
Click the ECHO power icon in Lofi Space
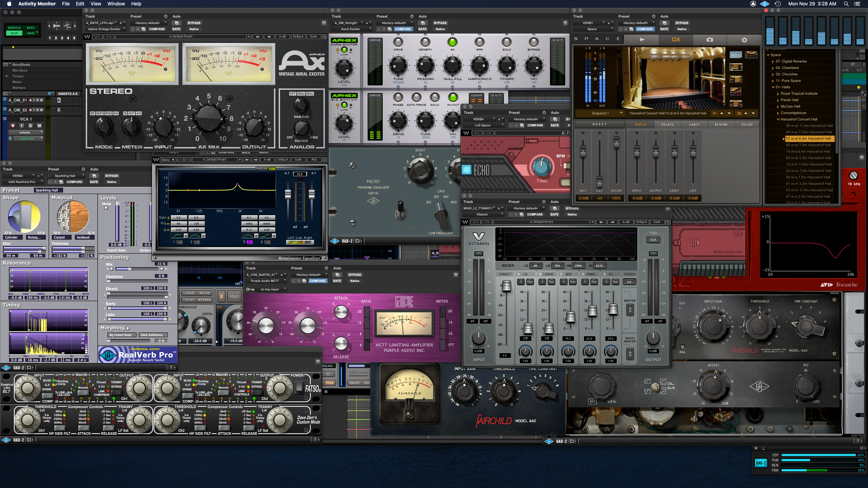click(x=467, y=170)
